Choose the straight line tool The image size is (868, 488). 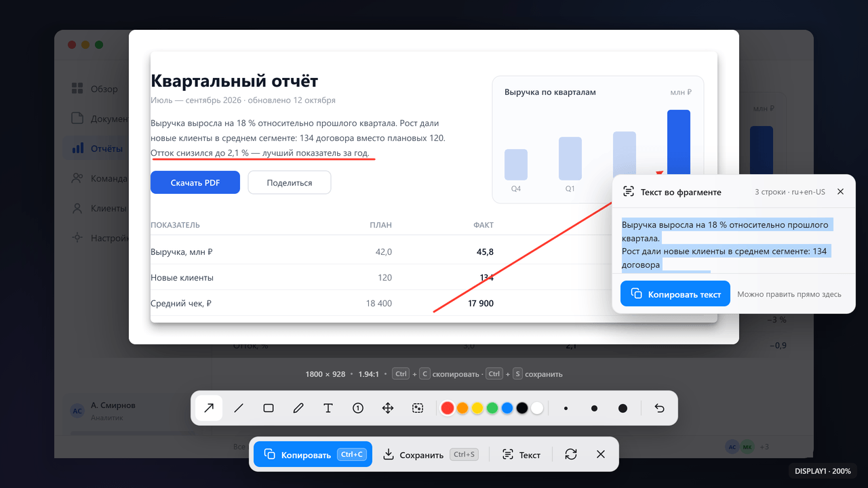tap(239, 408)
